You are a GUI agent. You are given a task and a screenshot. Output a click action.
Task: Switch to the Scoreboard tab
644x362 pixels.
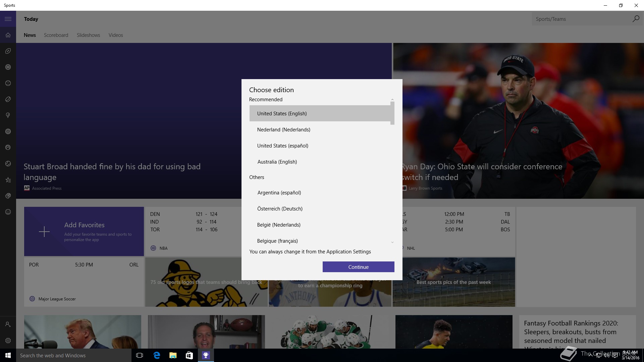56,35
